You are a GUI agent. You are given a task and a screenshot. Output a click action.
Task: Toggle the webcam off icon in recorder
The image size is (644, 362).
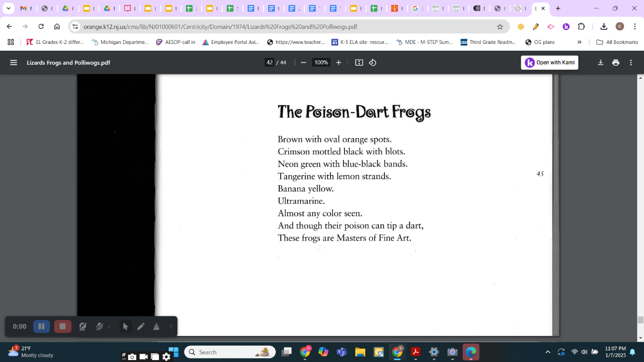[83, 327]
